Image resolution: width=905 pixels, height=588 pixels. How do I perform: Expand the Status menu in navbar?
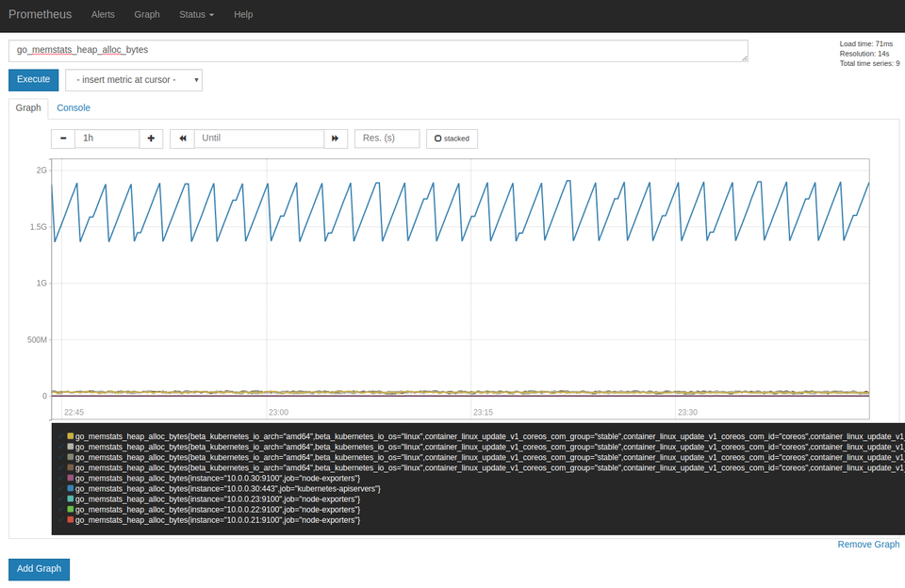(196, 15)
